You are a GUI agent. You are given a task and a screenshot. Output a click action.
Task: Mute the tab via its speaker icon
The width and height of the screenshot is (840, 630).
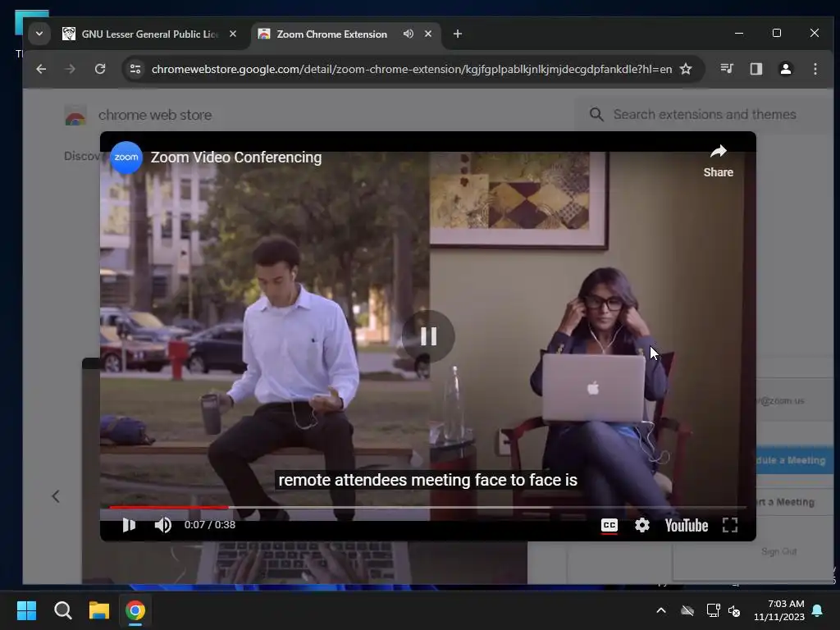pyautogui.click(x=409, y=34)
